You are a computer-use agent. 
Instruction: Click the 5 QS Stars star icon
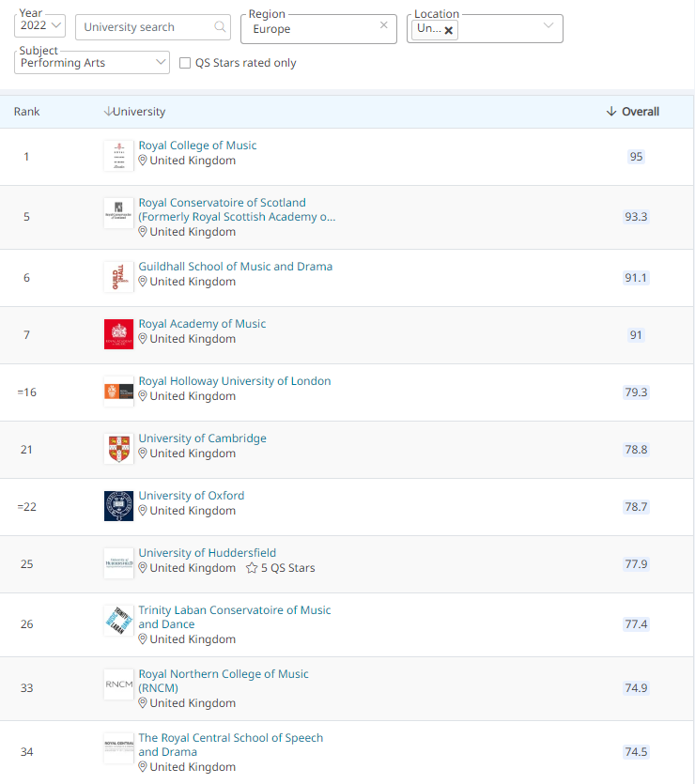[x=252, y=568]
